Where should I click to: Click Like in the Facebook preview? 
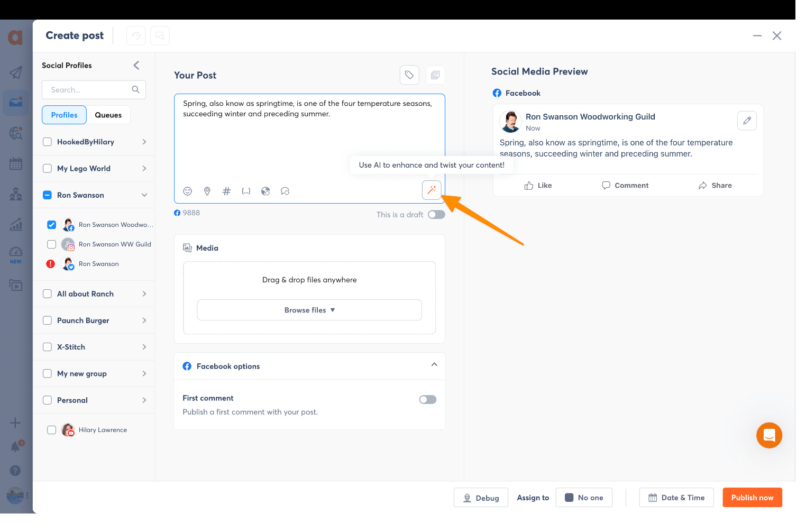click(538, 186)
